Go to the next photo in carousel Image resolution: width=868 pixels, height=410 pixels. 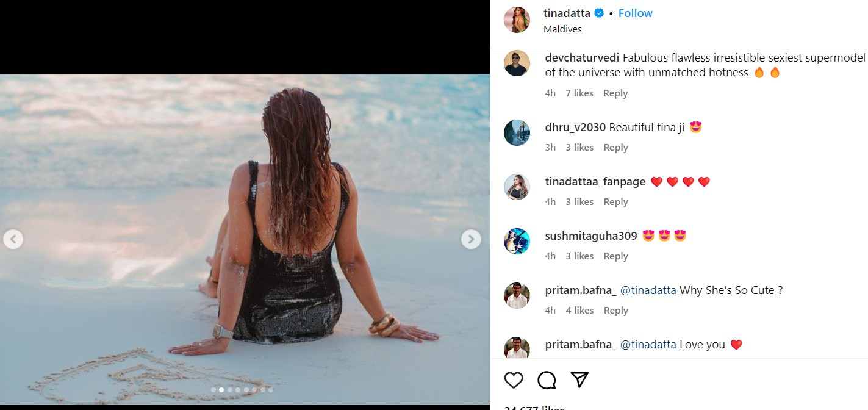click(x=470, y=239)
